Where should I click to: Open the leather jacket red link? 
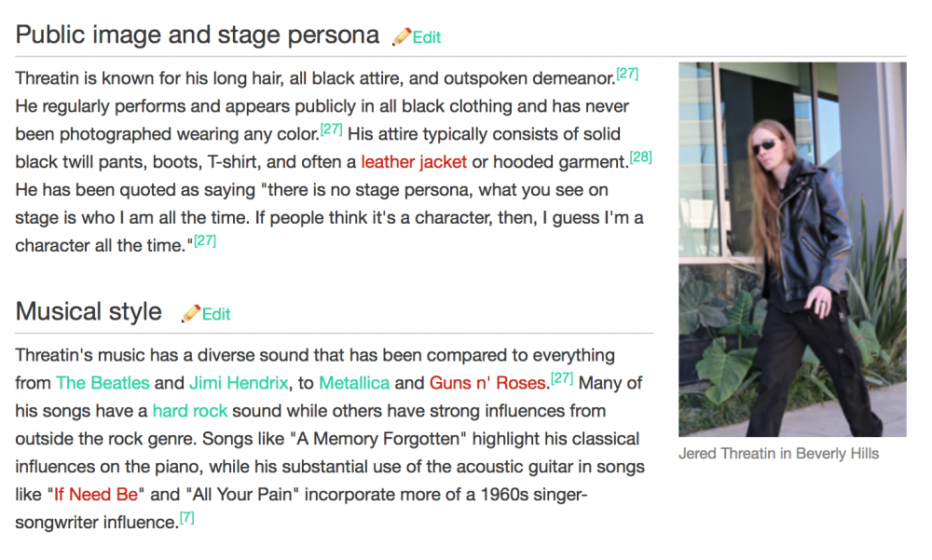click(x=414, y=162)
